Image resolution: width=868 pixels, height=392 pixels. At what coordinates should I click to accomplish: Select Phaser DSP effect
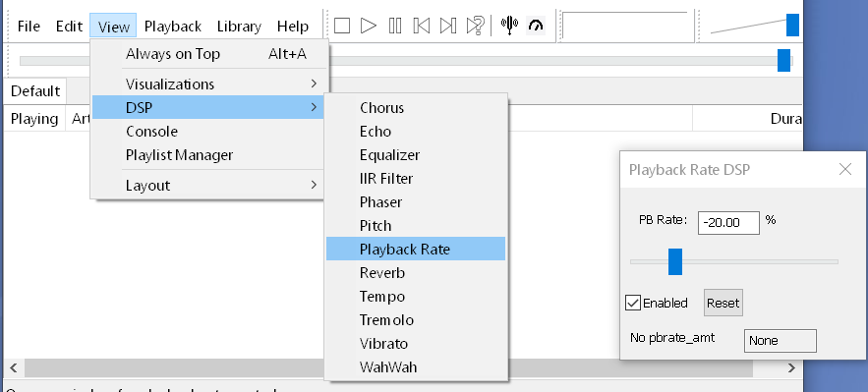[x=416, y=202]
